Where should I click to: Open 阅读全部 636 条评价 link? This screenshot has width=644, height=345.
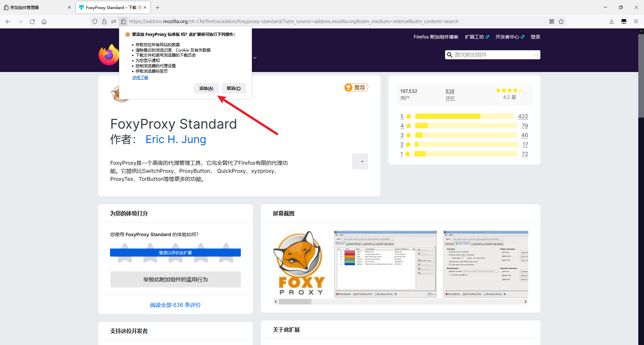175,305
